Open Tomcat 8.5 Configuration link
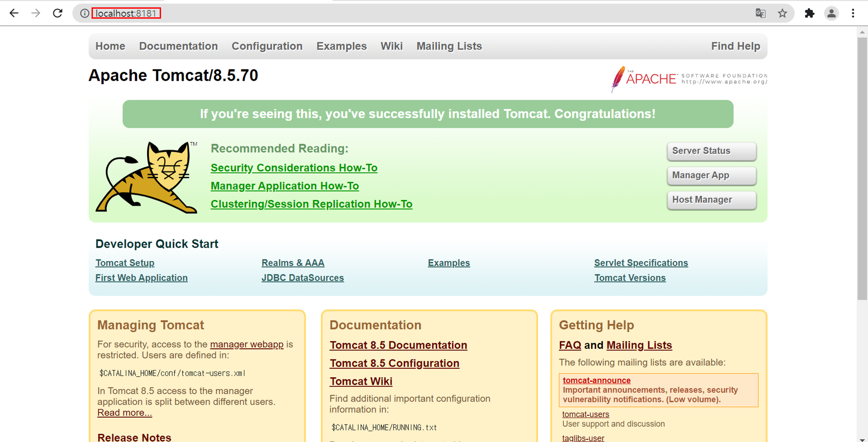868x442 pixels. [x=394, y=363]
